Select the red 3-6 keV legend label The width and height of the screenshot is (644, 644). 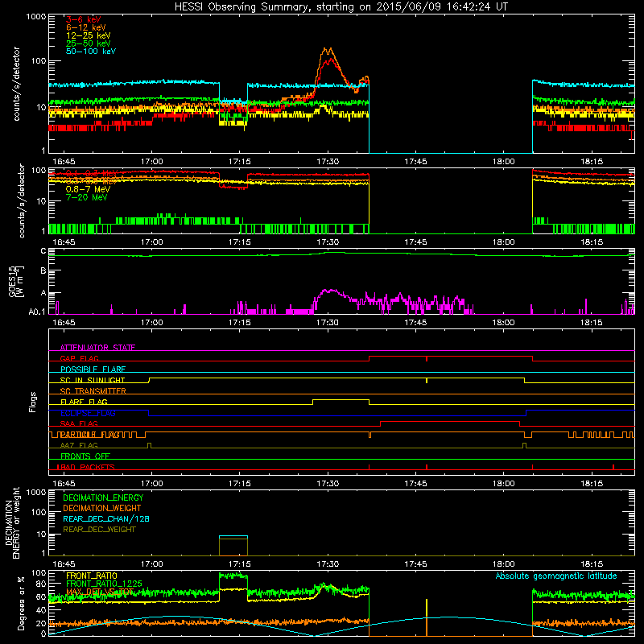pos(84,19)
